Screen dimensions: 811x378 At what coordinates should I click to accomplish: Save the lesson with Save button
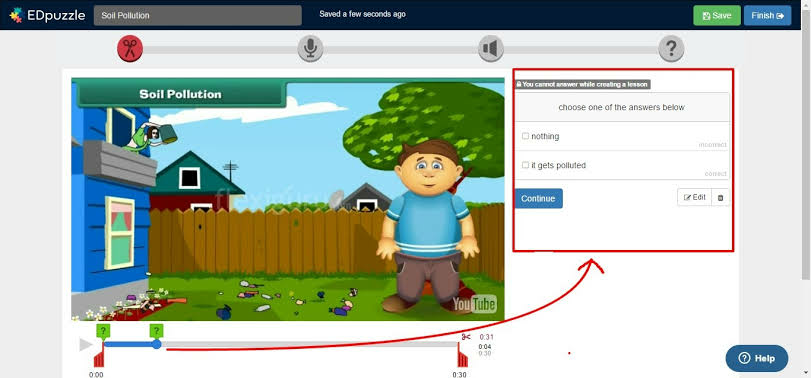717,16
